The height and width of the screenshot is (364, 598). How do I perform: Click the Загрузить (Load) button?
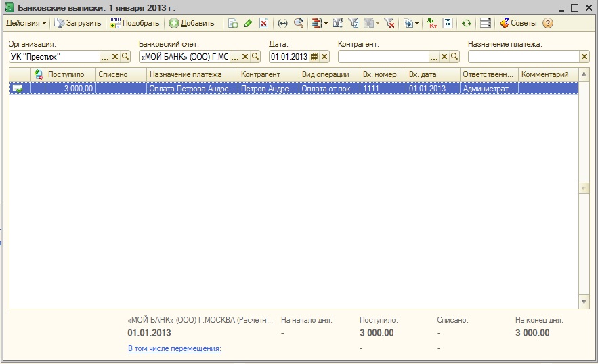pyautogui.click(x=78, y=23)
